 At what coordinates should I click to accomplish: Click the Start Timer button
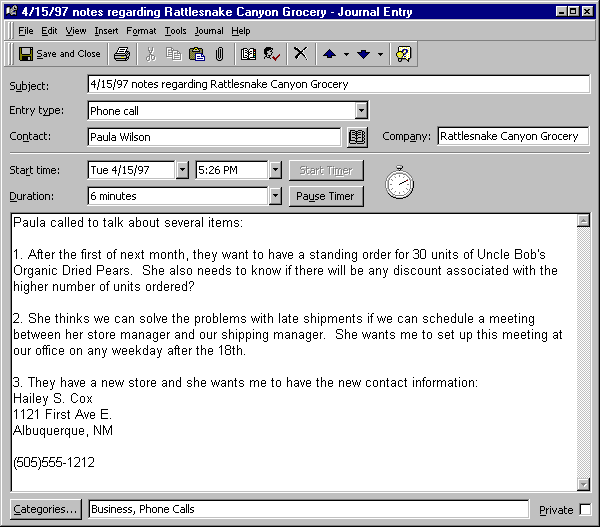pyautogui.click(x=326, y=170)
